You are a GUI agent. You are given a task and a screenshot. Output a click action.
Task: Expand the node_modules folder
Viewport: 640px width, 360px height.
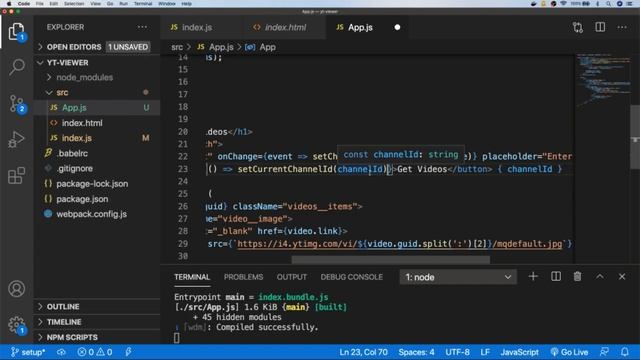tap(96, 77)
